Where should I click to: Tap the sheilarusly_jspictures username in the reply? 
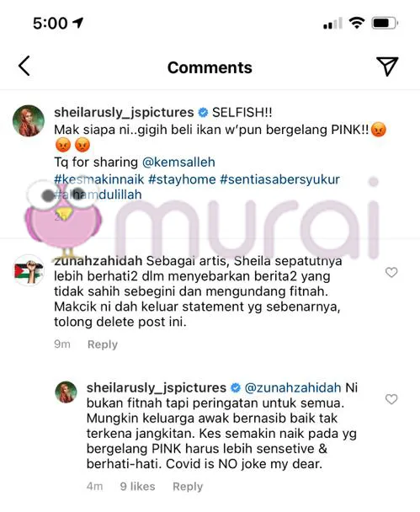[x=156, y=387]
